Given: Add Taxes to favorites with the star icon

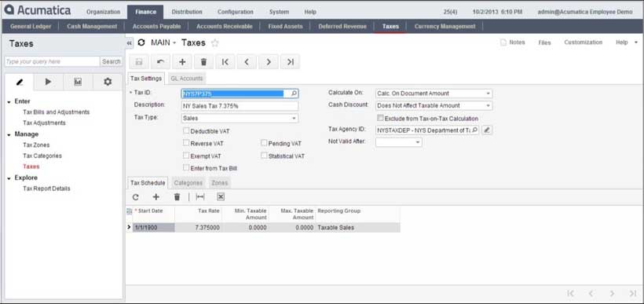Looking at the screenshot, I should [215, 42].
